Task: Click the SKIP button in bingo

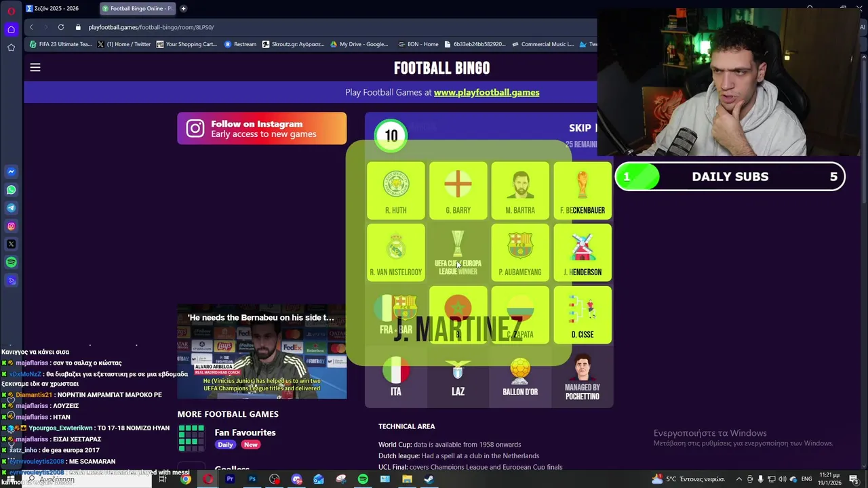Action: pyautogui.click(x=582, y=127)
